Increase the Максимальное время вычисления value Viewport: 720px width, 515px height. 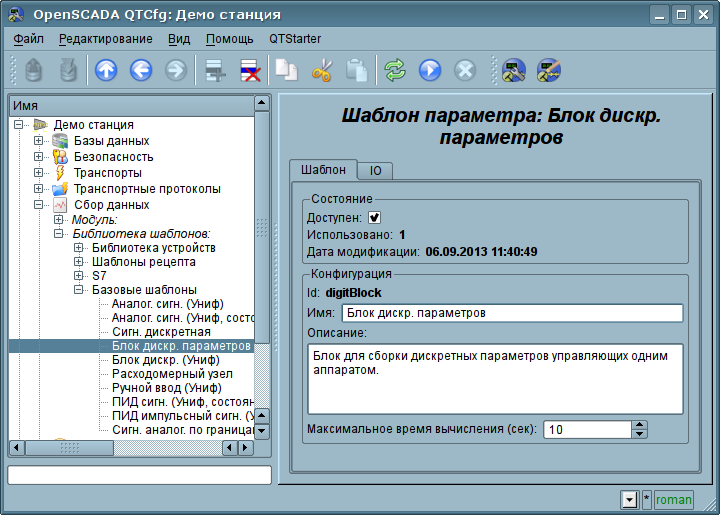(639, 425)
